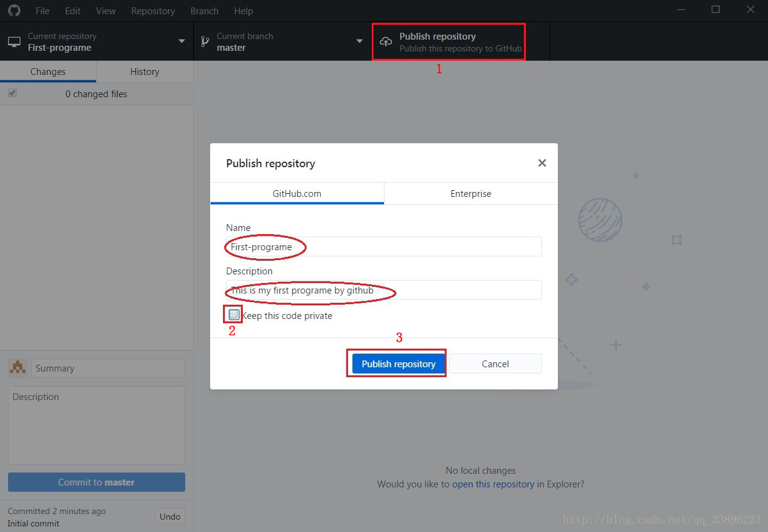Toggle the changed files select-all checkbox
Image resolution: width=768 pixels, height=532 pixels.
click(x=12, y=94)
